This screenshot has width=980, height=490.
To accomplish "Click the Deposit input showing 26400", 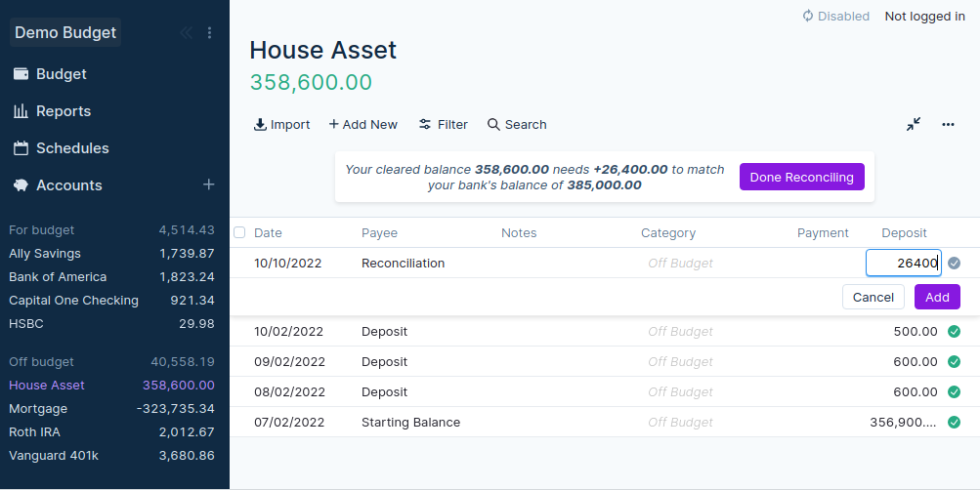I will [x=903, y=263].
